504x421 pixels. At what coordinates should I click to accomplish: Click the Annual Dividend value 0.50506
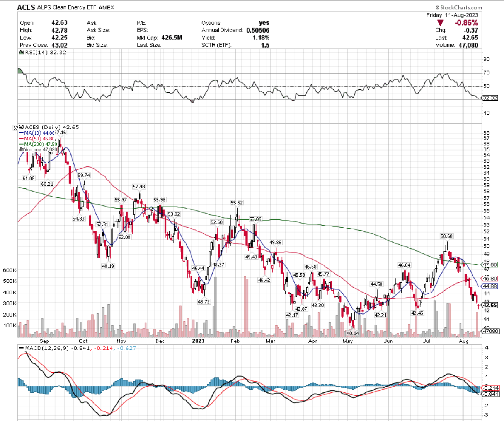(x=258, y=30)
